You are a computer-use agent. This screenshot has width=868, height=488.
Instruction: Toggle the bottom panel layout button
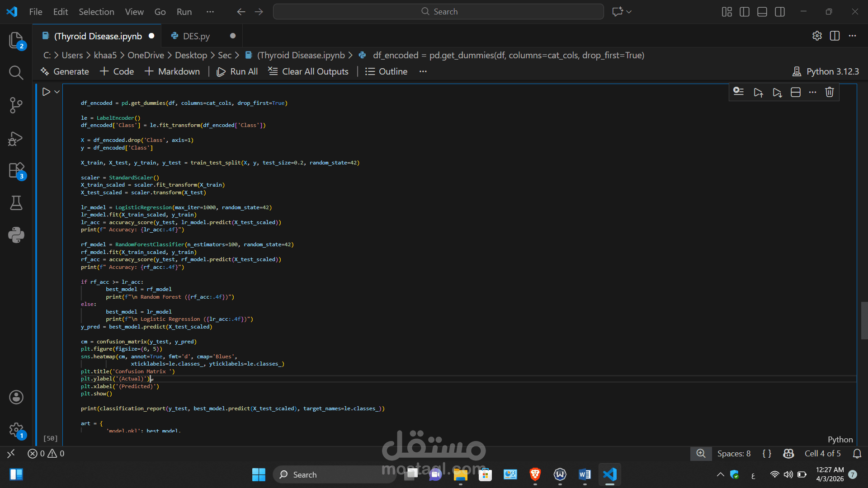(762, 12)
